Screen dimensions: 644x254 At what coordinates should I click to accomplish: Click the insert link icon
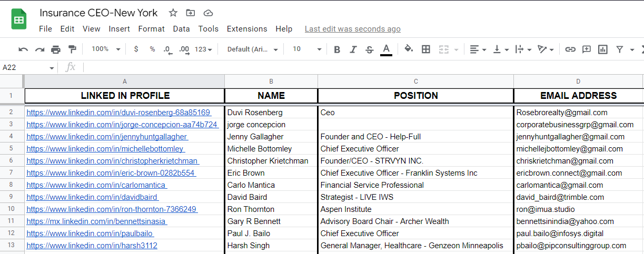point(570,49)
